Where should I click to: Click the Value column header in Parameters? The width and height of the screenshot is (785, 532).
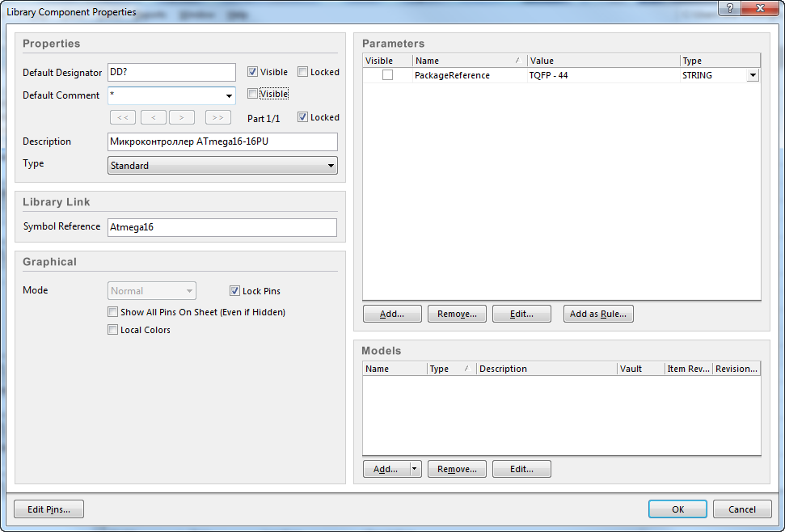603,61
